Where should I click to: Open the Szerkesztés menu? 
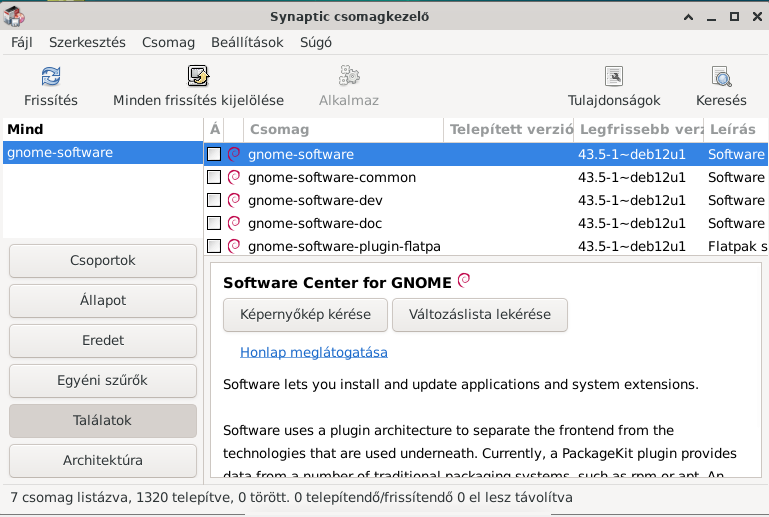click(87, 43)
